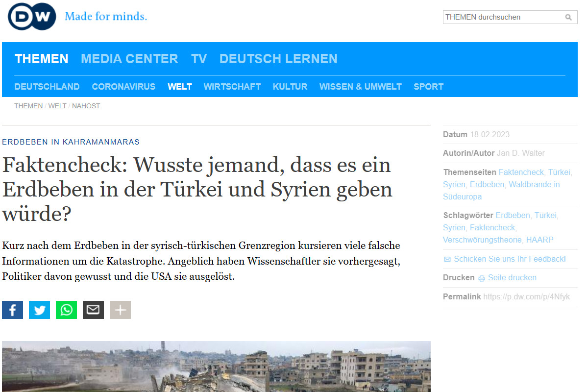The height and width of the screenshot is (392, 588).
Task: Click NAHOST in the breadcrumb
Action: tap(86, 106)
